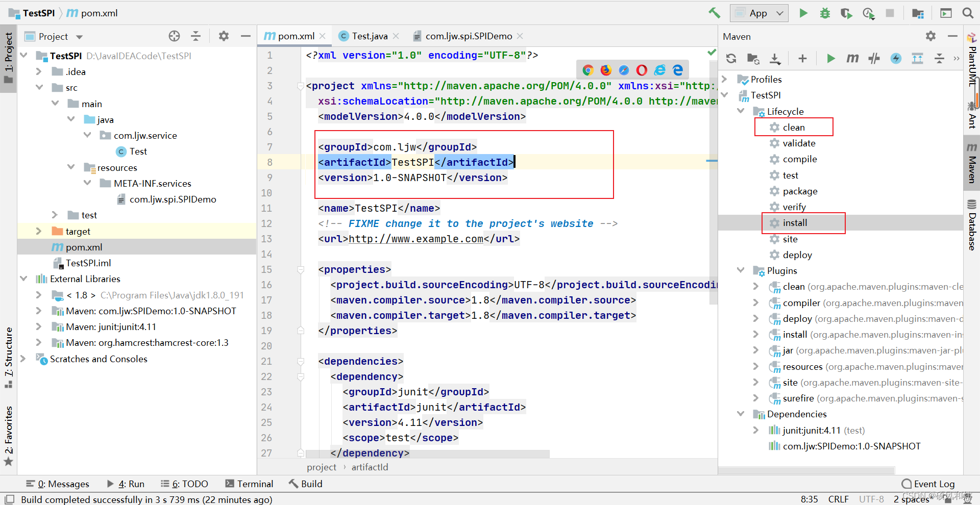Viewport: 980px width, 505px height.
Task: Change CRLF line separator setting
Action: pyautogui.click(x=839, y=499)
